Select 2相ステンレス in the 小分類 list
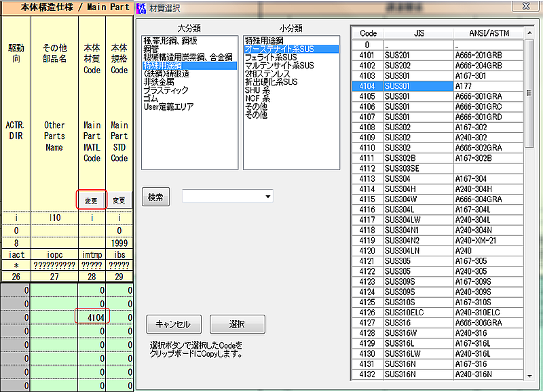 point(267,74)
